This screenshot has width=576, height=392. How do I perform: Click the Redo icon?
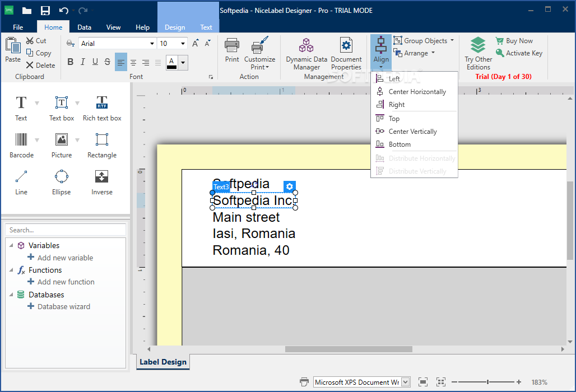click(83, 10)
